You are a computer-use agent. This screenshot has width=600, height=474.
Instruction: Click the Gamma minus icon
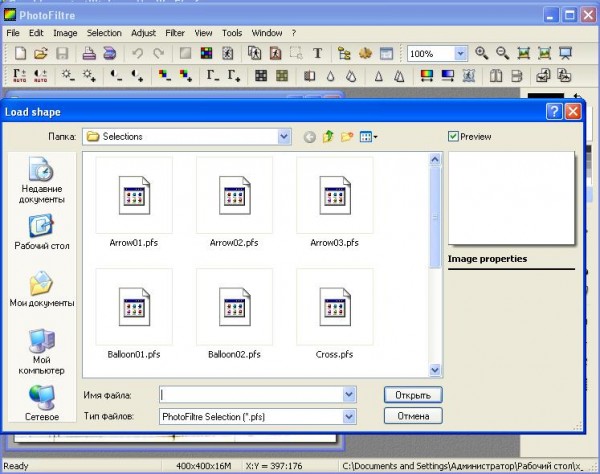coord(213,75)
